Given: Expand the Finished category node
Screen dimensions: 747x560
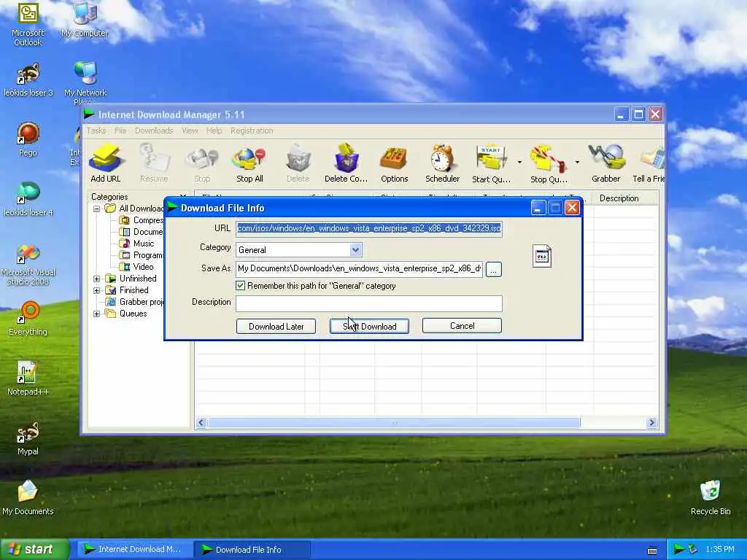Looking at the screenshot, I should point(96,290).
